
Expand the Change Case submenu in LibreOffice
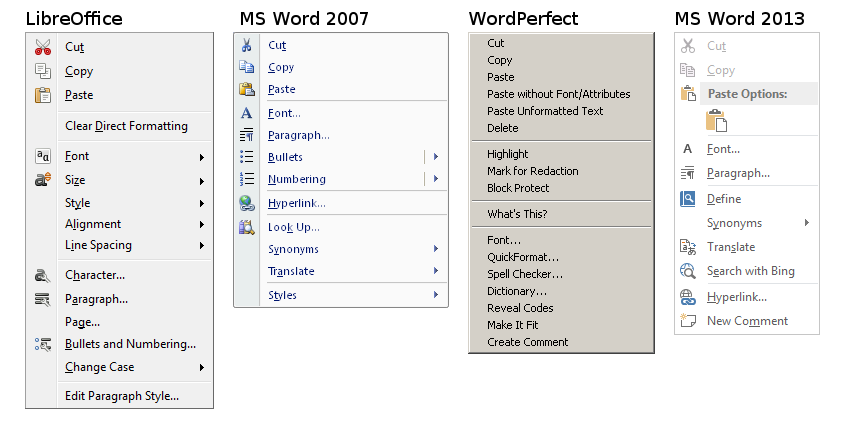pyautogui.click(x=202, y=368)
